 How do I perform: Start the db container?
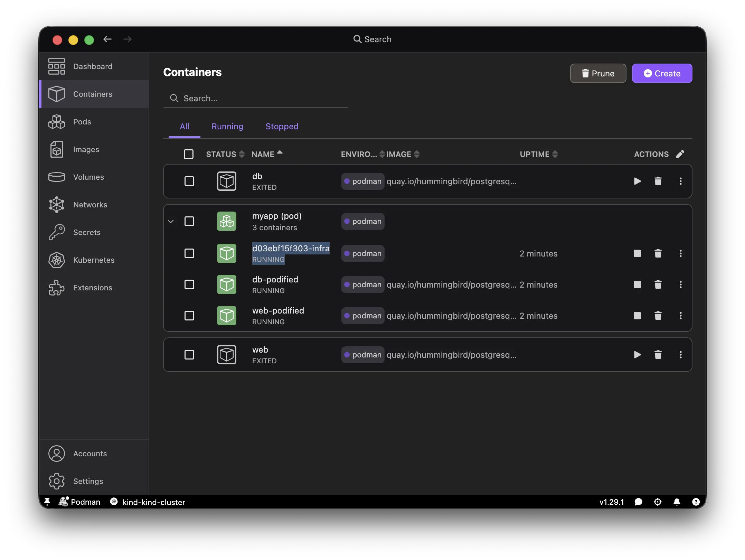coord(638,181)
